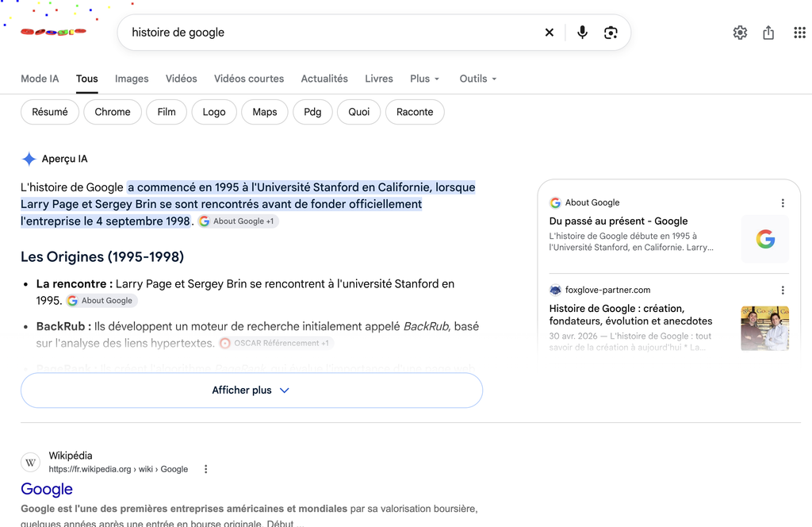The width and height of the screenshot is (812, 527).
Task: Expand the Plus dropdown
Action: tap(425, 79)
